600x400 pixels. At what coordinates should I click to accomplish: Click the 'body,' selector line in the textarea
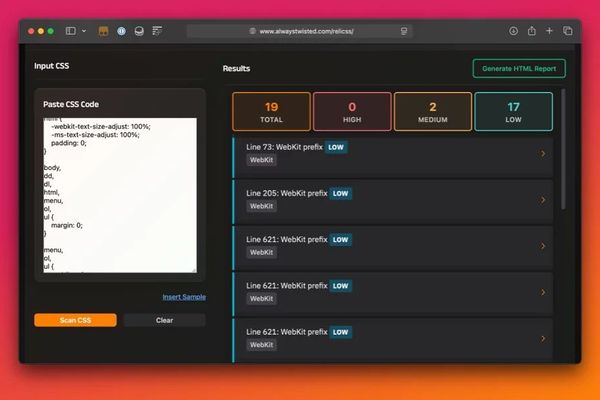[52, 168]
